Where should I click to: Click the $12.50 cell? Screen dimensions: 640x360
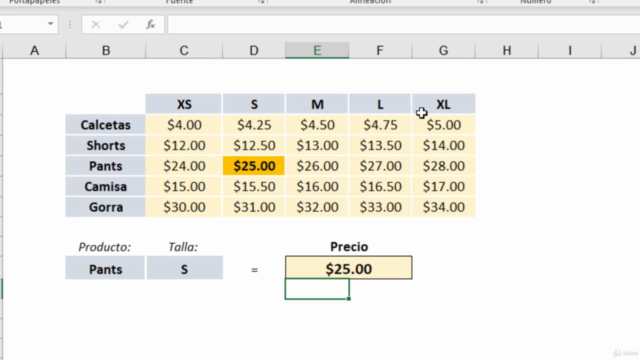click(254, 145)
